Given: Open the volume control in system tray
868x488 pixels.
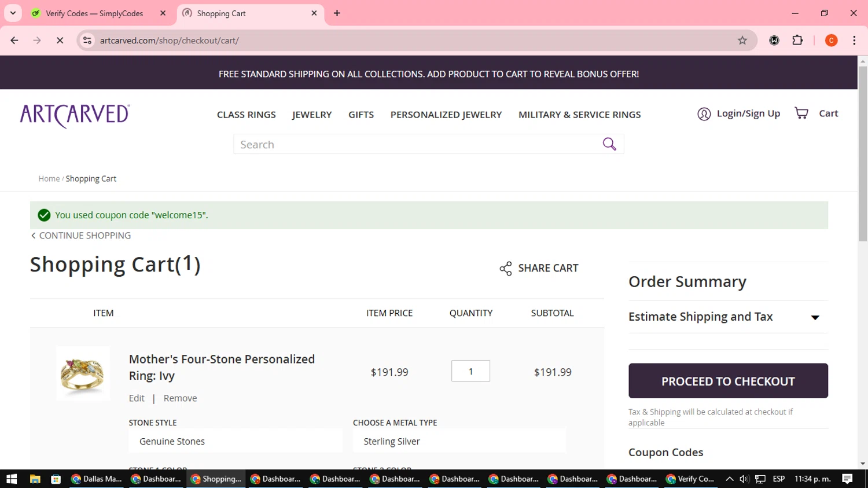Looking at the screenshot, I should pyautogui.click(x=744, y=479).
